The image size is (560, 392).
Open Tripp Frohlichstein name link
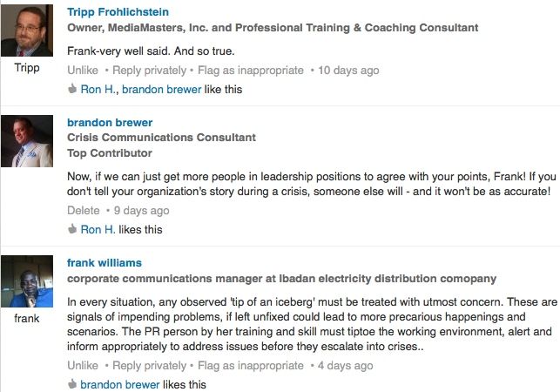tap(118, 12)
